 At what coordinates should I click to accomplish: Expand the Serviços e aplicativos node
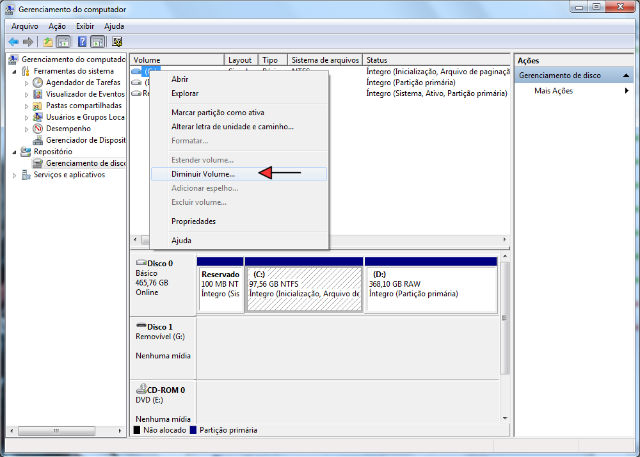click(14, 175)
